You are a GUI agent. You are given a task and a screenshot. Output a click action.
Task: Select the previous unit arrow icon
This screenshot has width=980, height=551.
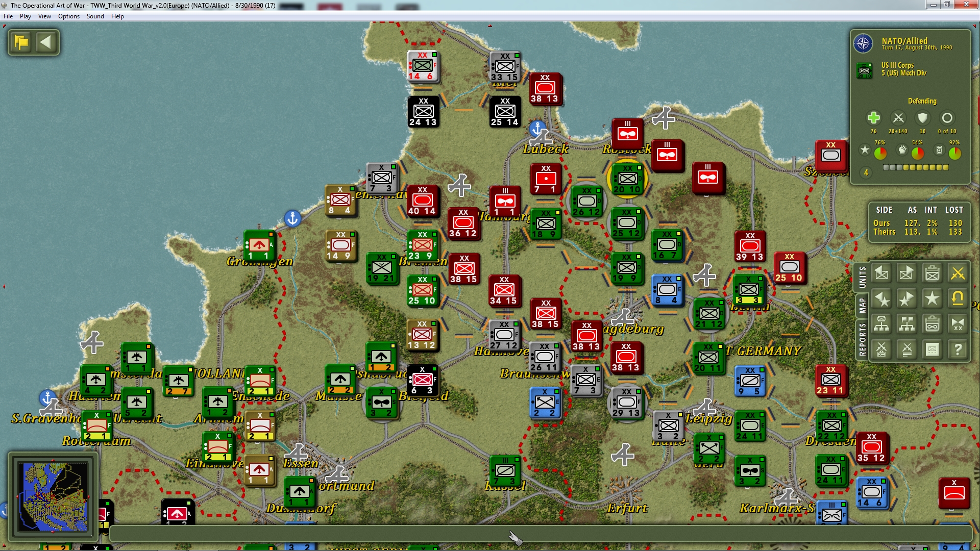[881, 273]
